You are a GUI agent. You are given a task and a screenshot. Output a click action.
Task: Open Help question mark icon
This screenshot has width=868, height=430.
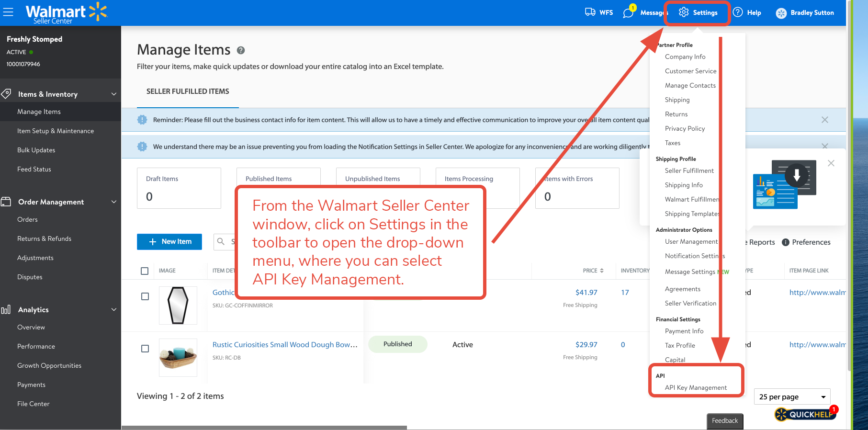click(x=738, y=12)
